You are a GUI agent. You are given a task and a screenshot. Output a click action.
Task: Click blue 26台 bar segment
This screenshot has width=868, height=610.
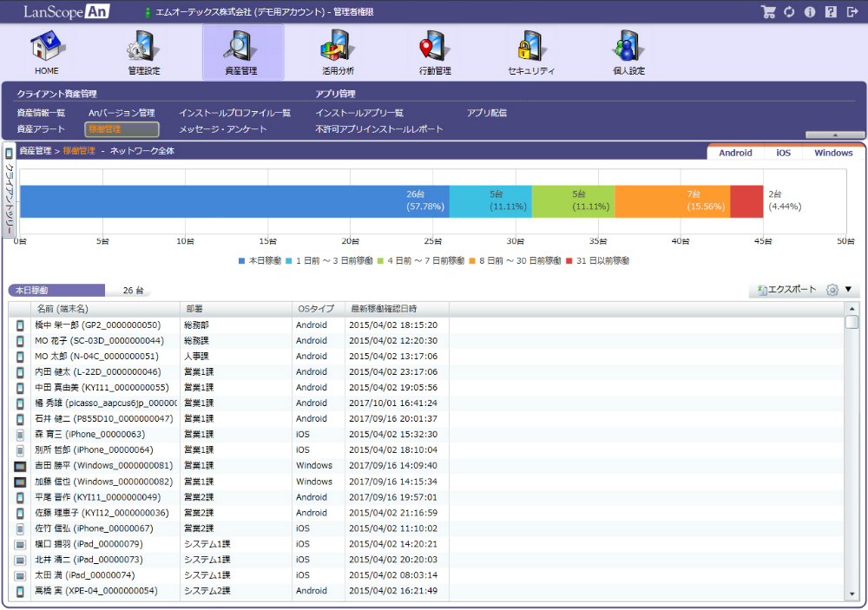point(234,201)
